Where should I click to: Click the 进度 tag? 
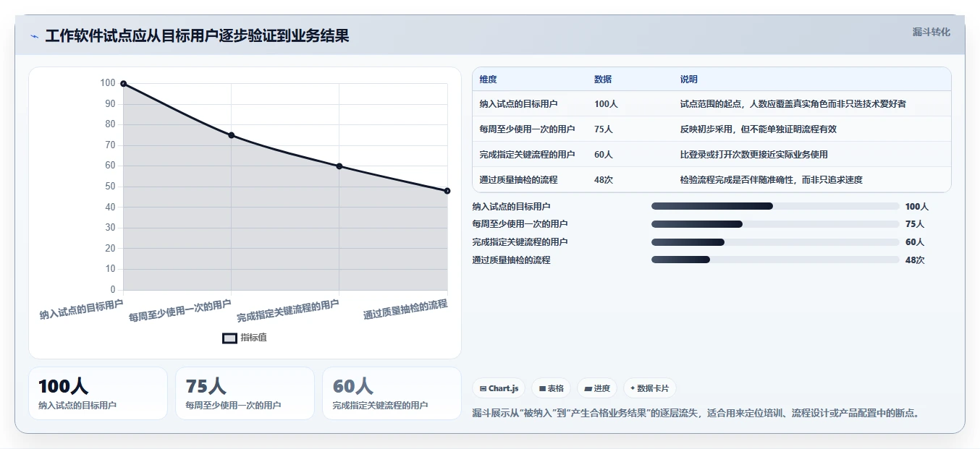(x=597, y=388)
